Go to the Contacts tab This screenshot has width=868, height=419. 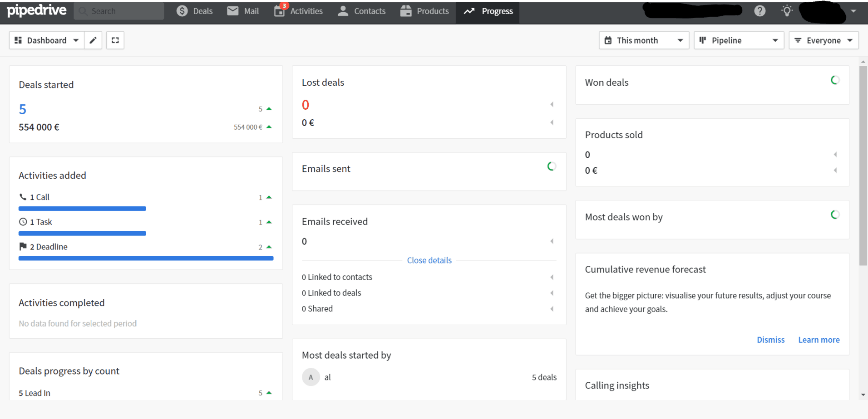362,11
